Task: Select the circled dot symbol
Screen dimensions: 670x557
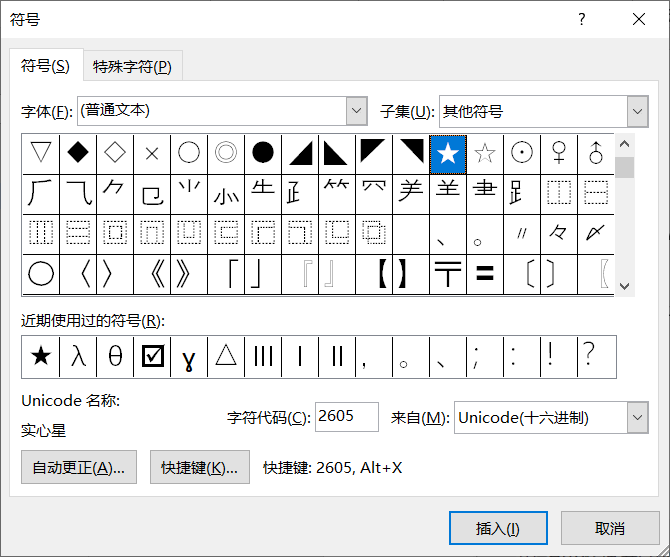Action: click(522, 153)
